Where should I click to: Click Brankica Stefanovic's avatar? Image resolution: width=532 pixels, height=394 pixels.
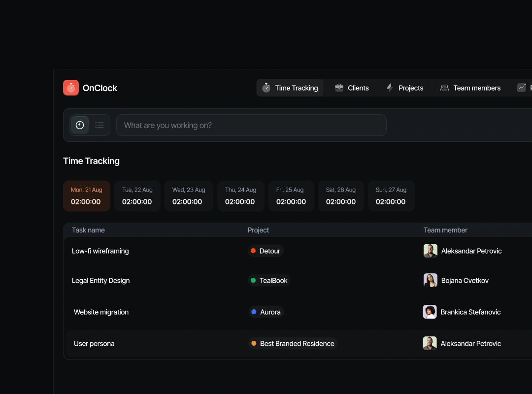(x=430, y=312)
